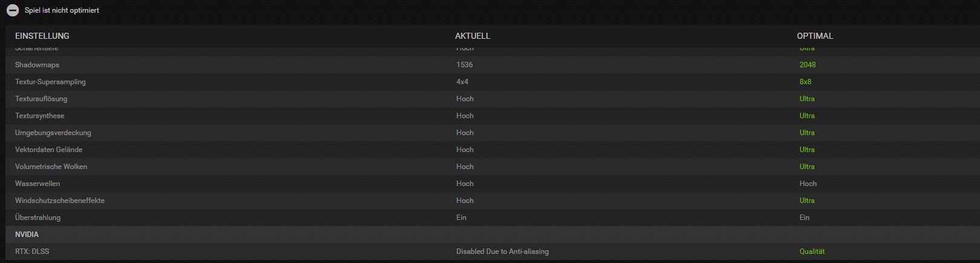Select the Überstrahlung setting label
980x263 pixels.
tap(38, 218)
